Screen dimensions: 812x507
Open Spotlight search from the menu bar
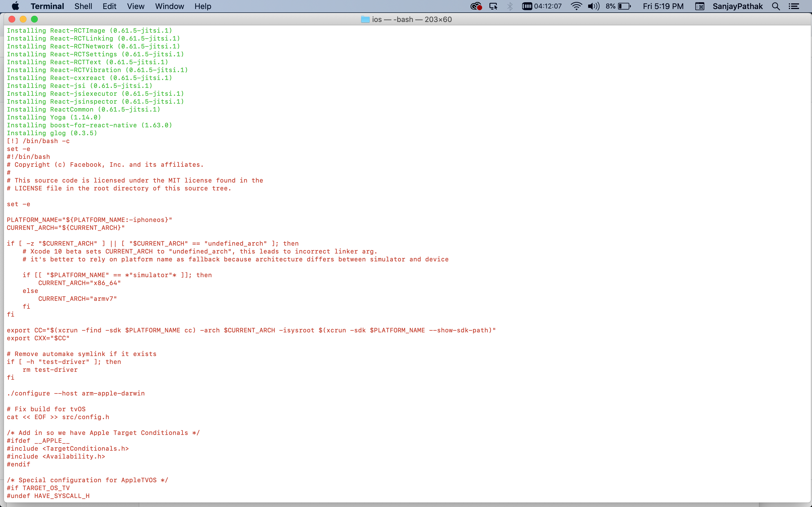[x=776, y=6]
